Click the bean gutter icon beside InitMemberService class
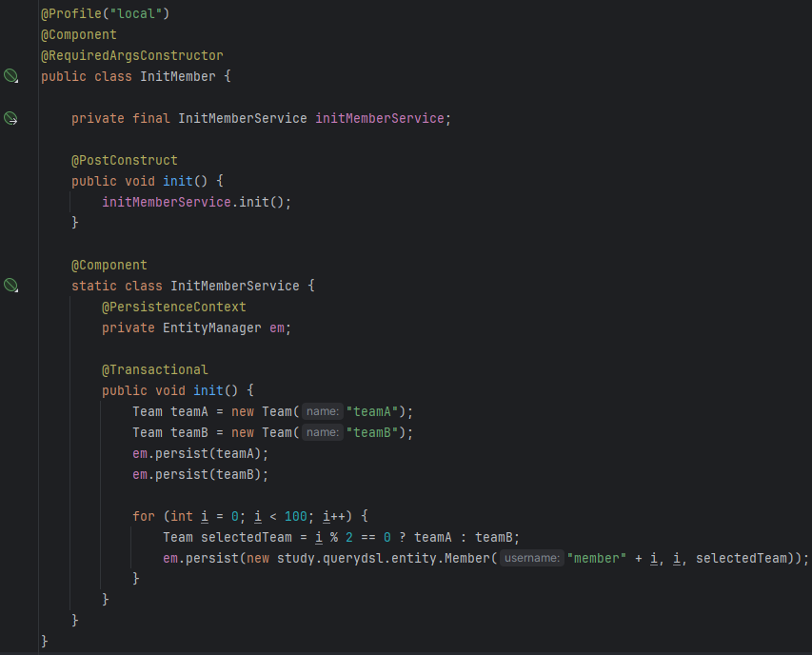 [x=10, y=286]
